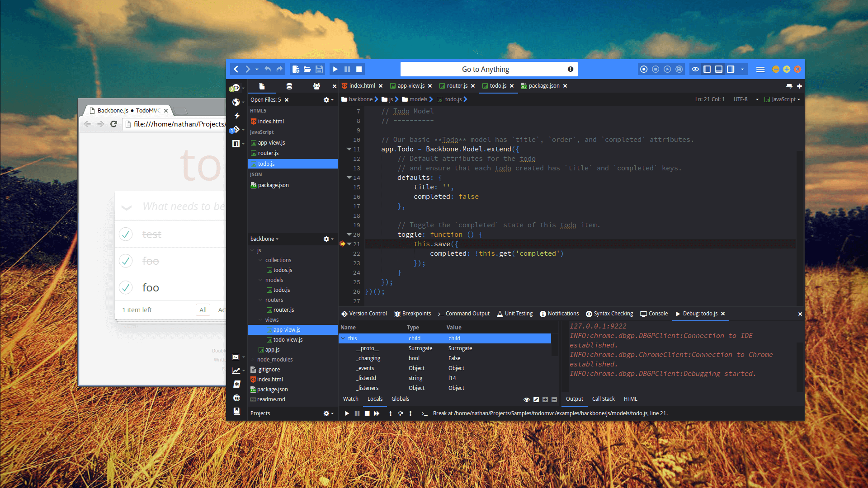Open the JavaScript language selector dropdown

click(782, 99)
